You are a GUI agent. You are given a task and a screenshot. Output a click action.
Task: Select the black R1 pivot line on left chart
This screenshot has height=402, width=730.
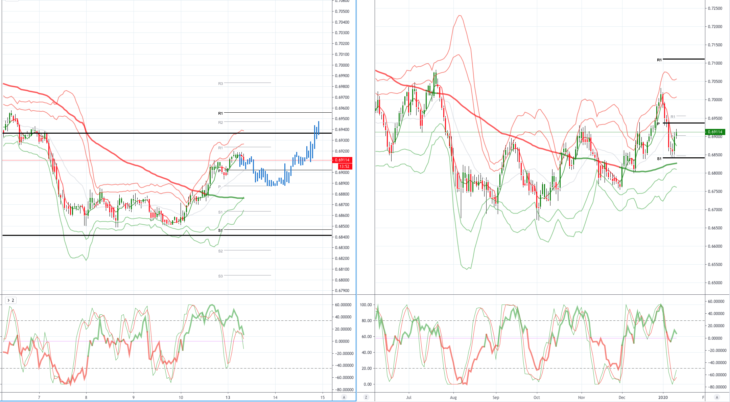tap(275, 113)
